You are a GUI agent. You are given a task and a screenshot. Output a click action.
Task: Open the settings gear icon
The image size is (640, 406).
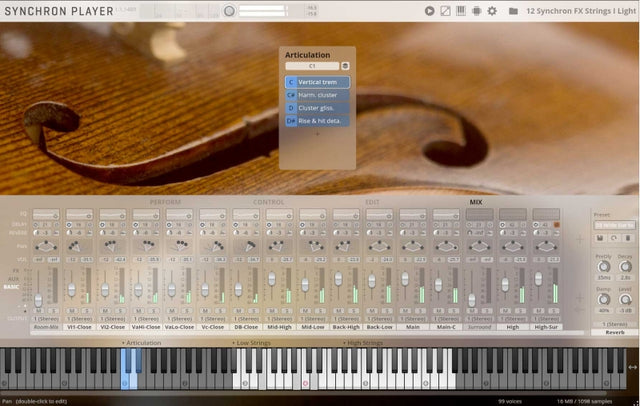pyautogui.click(x=491, y=11)
